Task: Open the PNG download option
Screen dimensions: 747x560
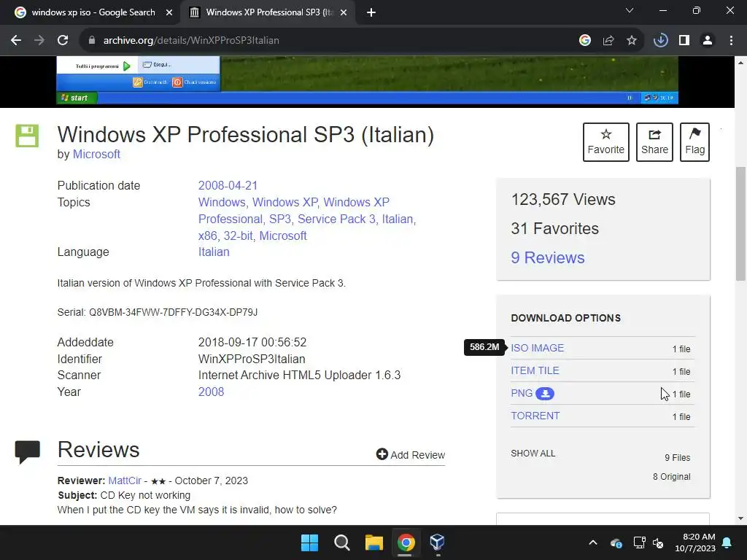Action: click(522, 393)
